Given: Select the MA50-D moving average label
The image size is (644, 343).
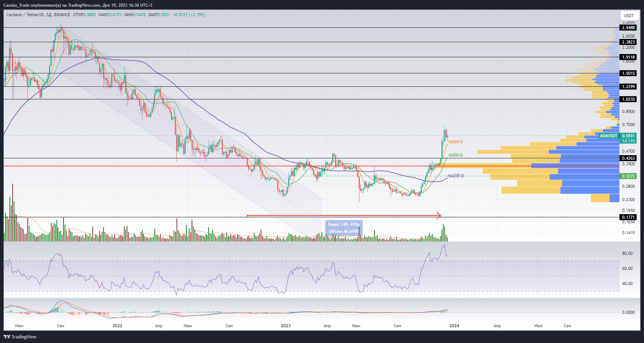Looking at the screenshot, I should (456, 155).
